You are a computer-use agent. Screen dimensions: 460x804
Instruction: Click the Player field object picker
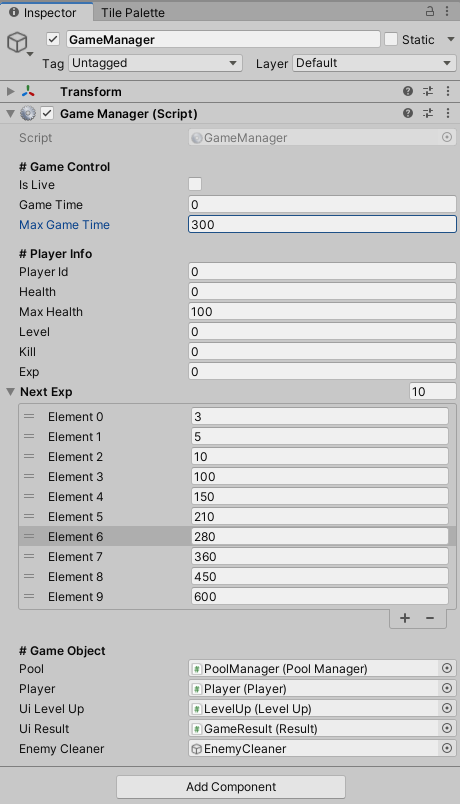pos(447,688)
